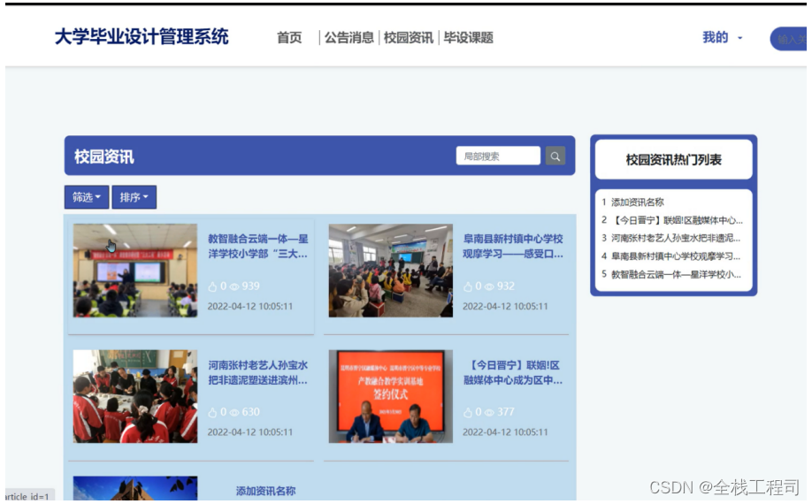Click eye views icon on 教智融合云端一体 card
812x504 pixels.
click(x=234, y=286)
